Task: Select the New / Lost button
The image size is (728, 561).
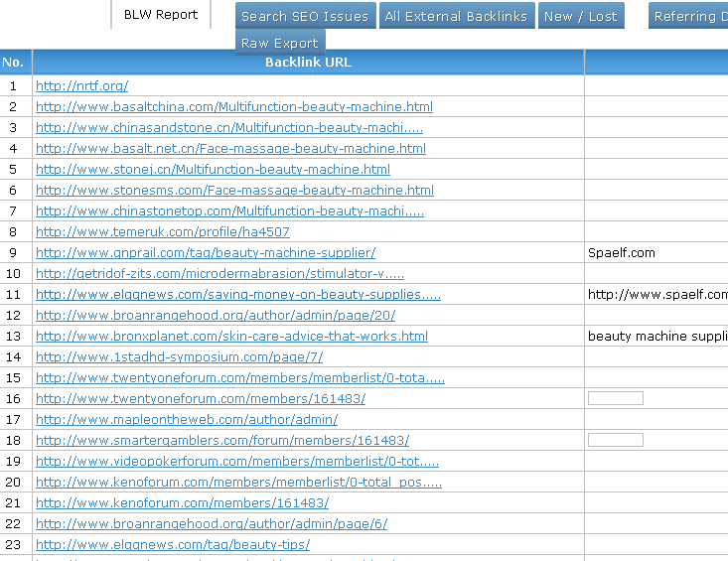Action: tap(581, 16)
